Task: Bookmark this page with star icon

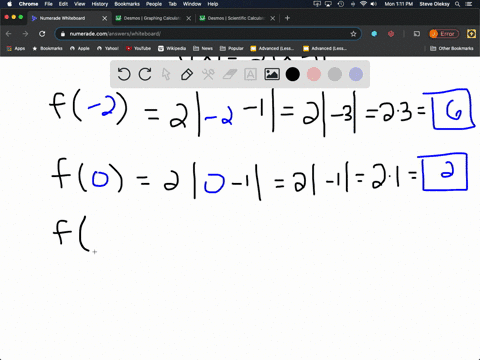Action: pyautogui.click(x=353, y=34)
